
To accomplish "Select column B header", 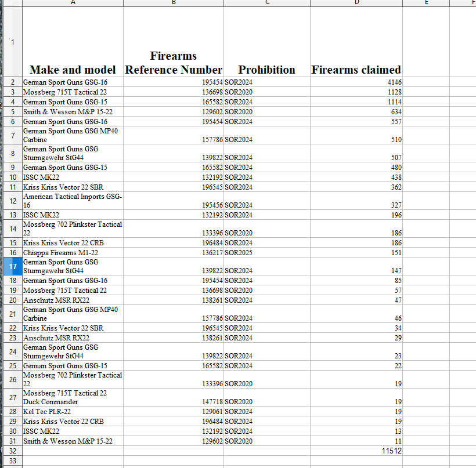I will 174,3.
